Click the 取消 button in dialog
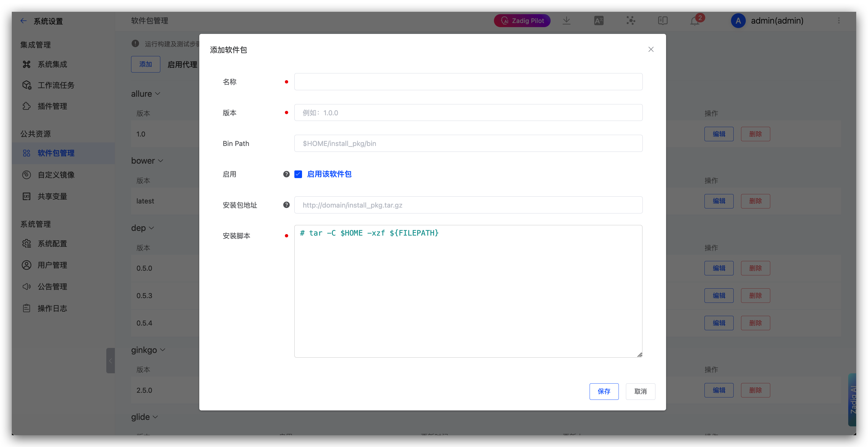The image size is (868, 447). 640,391
